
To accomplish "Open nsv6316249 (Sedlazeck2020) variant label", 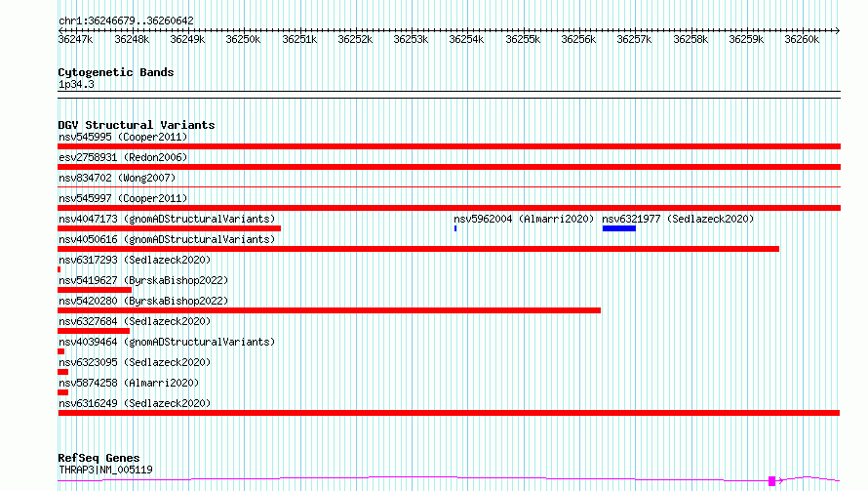I will (135, 403).
